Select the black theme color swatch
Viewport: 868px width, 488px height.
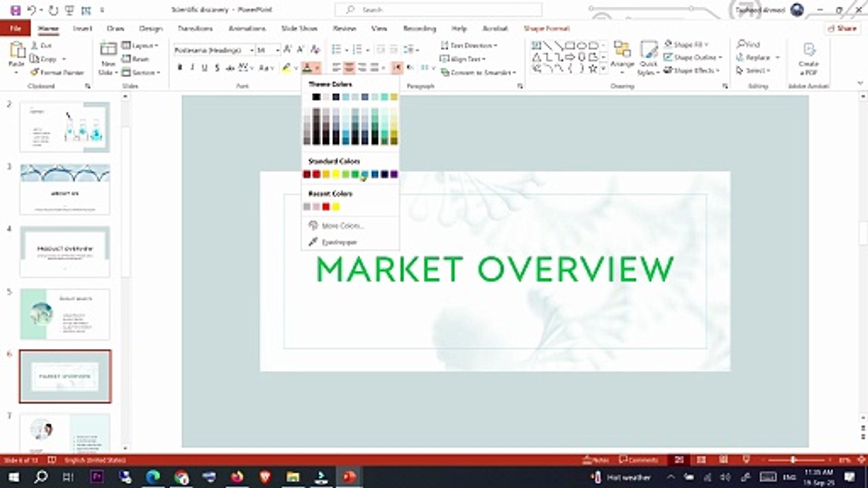(x=316, y=97)
